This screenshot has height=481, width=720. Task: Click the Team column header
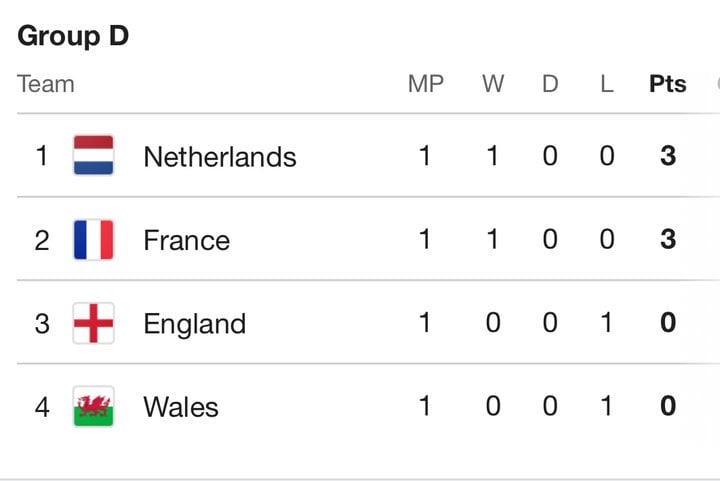pyautogui.click(x=45, y=84)
